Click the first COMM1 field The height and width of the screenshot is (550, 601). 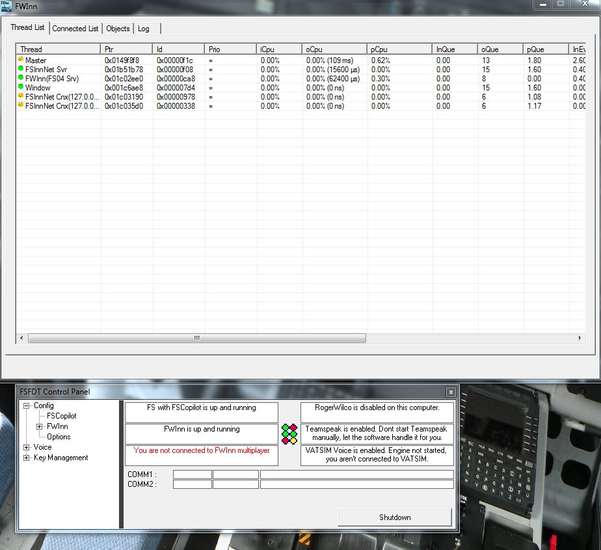coord(192,474)
